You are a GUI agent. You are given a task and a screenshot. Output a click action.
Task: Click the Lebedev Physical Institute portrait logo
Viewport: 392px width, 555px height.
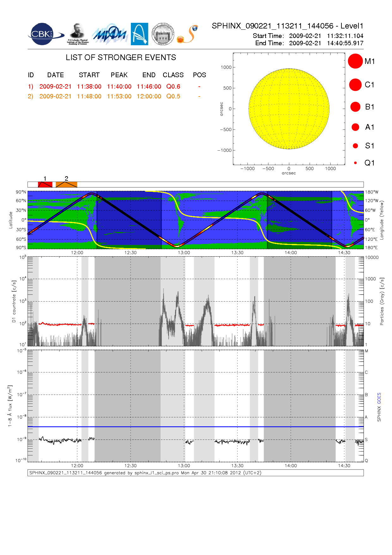point(77,34)
